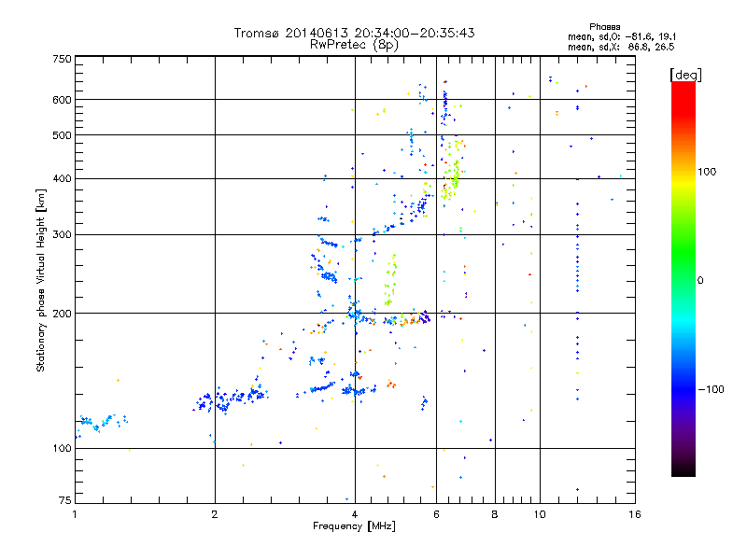Click the plot title 'Tromsø 20140613 20:34:00-20:35:43'
Viewport: 747px width, 560px height.
coord(354,33)
